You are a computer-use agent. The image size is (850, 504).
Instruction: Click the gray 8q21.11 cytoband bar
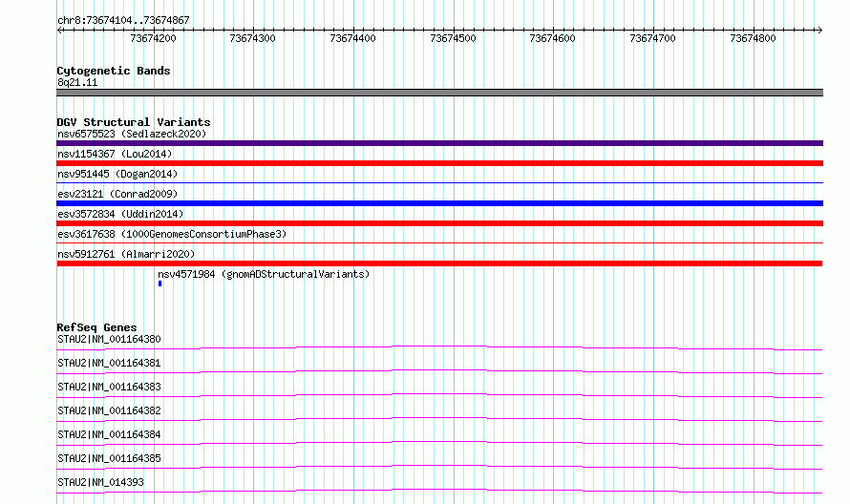pyautogui.click(x=439, y=93)
